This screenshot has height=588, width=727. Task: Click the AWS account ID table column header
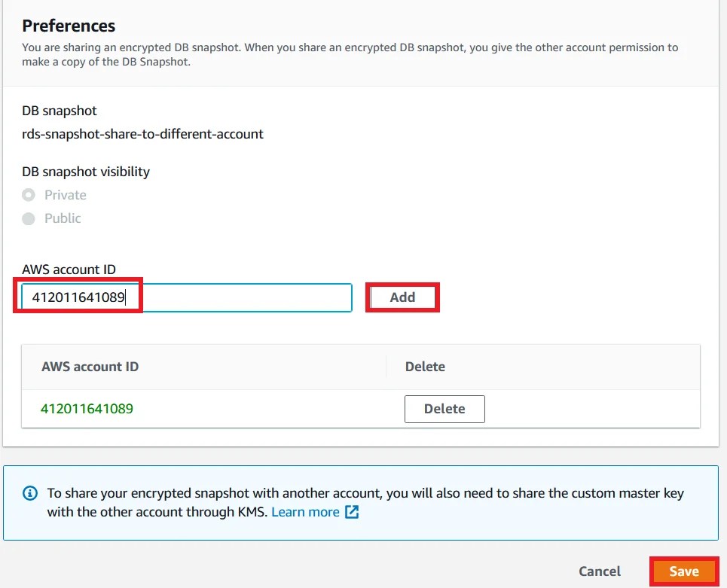coord(90,367)
